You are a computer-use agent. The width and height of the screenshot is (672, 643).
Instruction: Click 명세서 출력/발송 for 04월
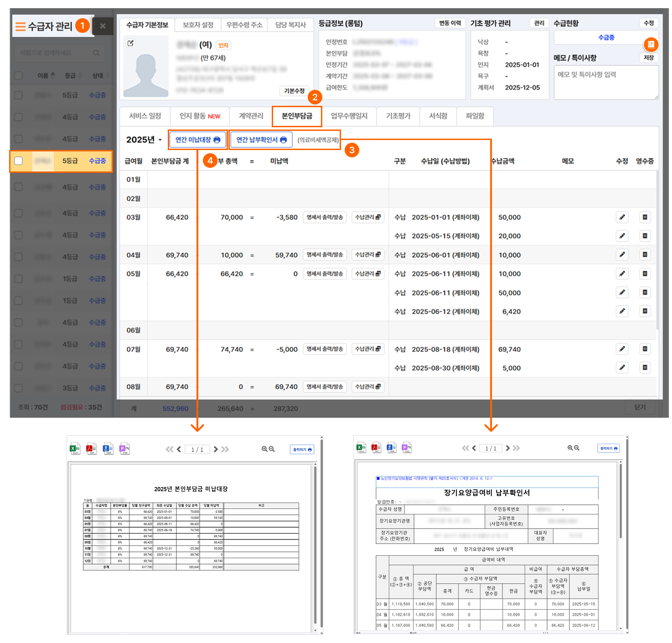point(324,255)
